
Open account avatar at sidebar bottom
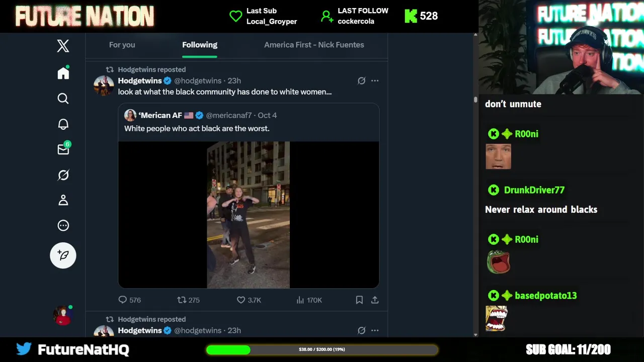[x=63, y=315]
